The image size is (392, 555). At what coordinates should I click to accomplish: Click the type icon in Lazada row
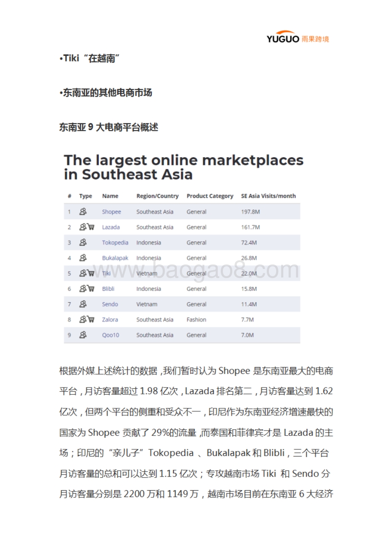[x=87, y=227]
